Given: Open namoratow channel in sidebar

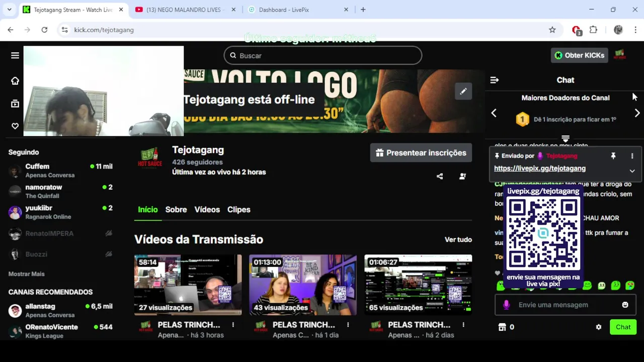Looking at the screenshot, I should (x=60, y=191).
